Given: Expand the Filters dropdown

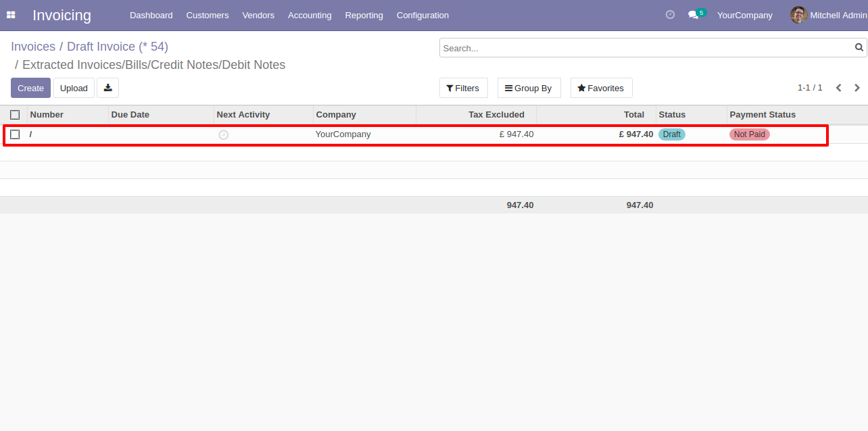Looking at the screenshot, I should (x=463, y=88).
